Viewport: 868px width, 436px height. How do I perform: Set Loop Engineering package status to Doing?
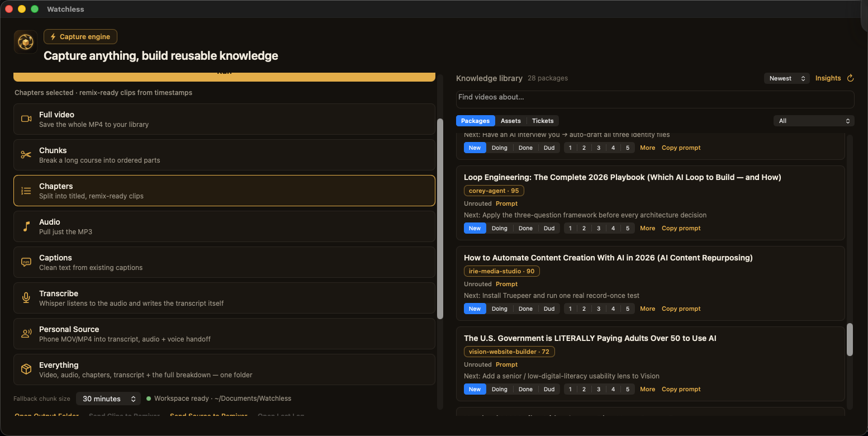tap(499, 228)
